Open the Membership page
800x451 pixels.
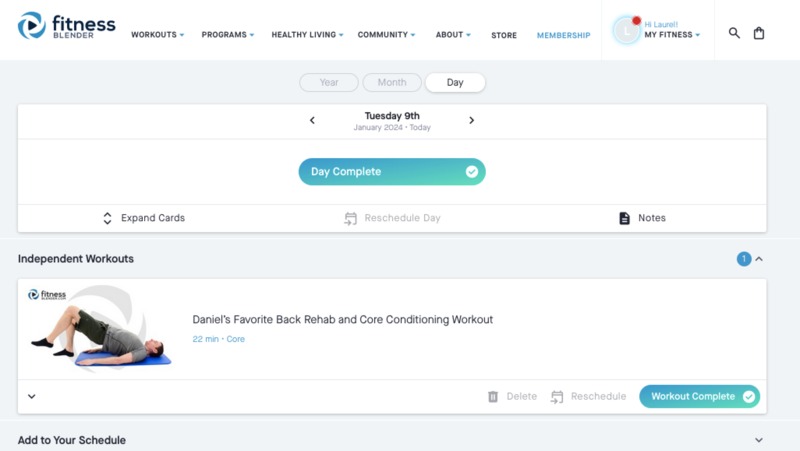(x=563, y=35)
